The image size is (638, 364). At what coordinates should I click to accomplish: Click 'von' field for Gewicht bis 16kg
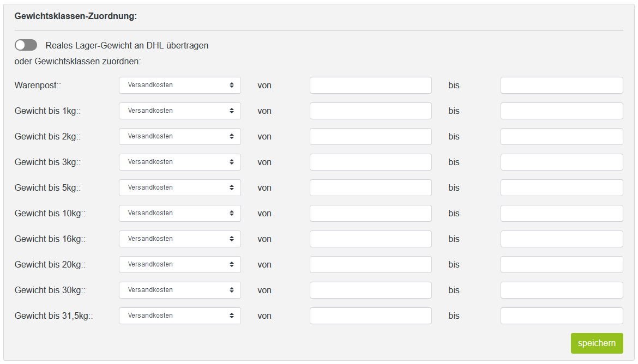tap(371, 239)
